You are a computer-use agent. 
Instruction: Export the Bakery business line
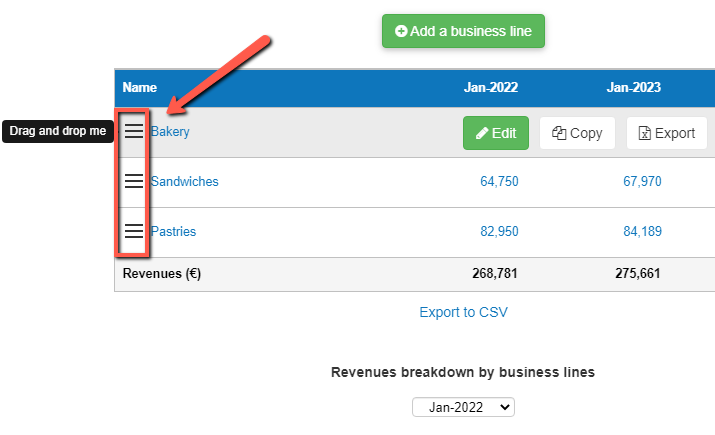point(667,133)
